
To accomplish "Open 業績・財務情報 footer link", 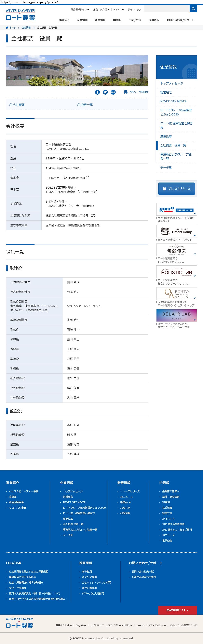I will pyautogui.click(x=171, y=497).
